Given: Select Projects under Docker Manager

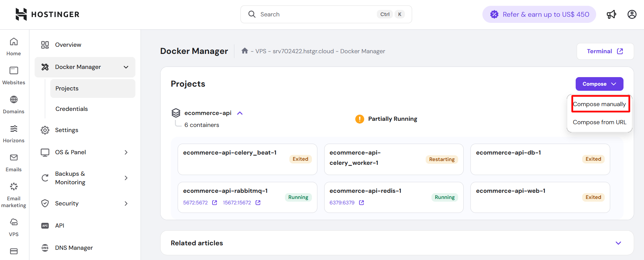Looking at the screenshot, I should coord(93,88).
